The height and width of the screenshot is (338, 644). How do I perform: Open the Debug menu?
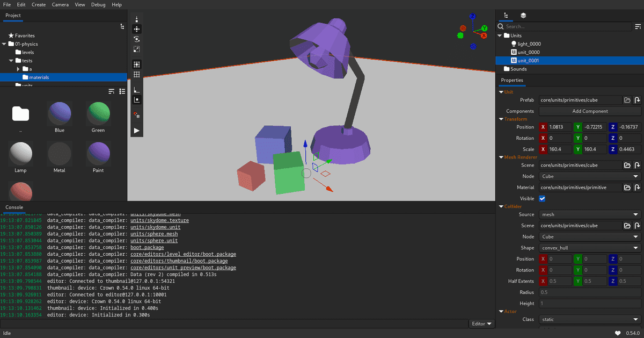pos(98,5)
